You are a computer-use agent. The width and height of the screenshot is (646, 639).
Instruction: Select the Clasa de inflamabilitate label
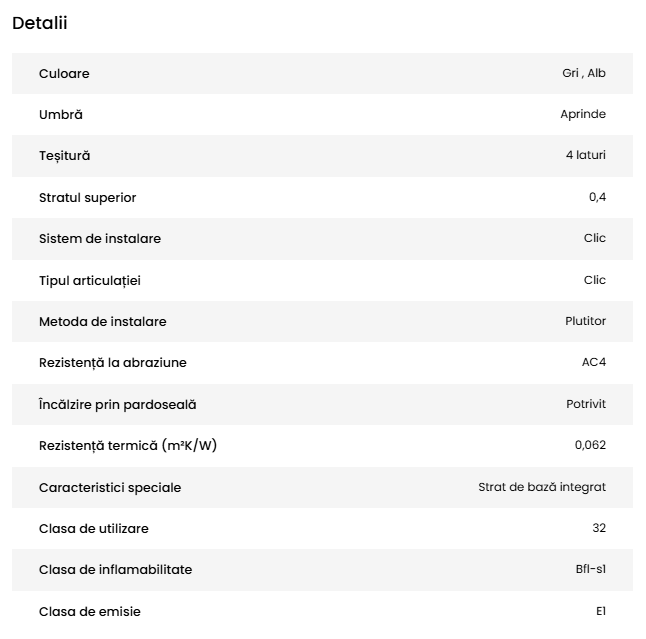click(x=115, y=569)
